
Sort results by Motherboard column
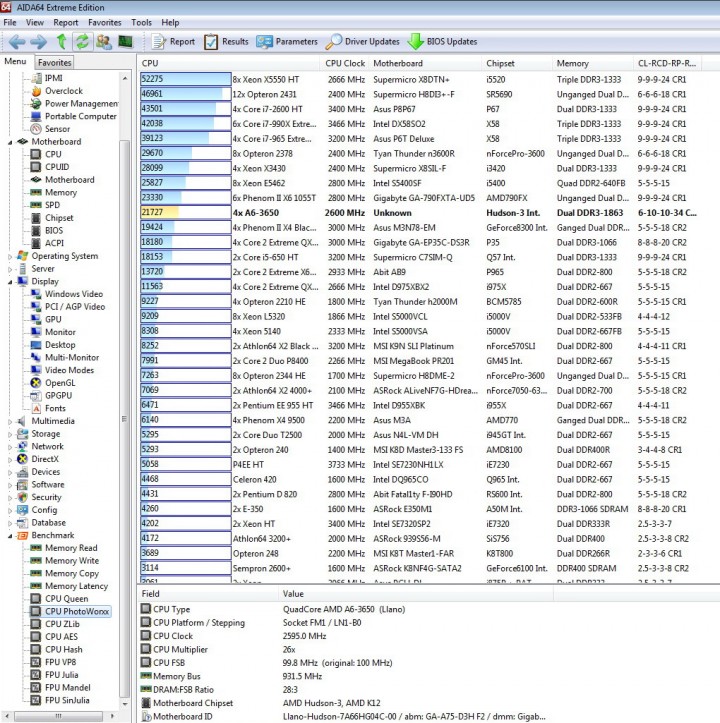click(x=425, y=63)
